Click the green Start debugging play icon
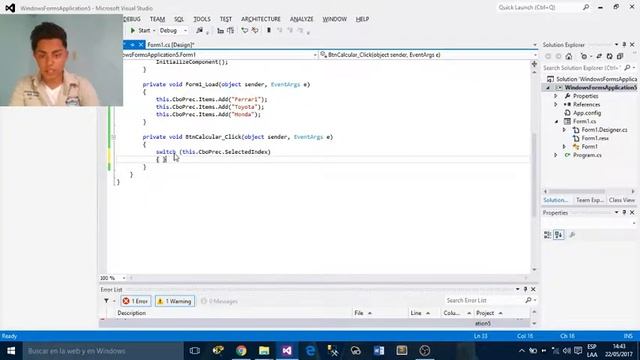This screenshot has height=360, width=640. pos(133,31)
